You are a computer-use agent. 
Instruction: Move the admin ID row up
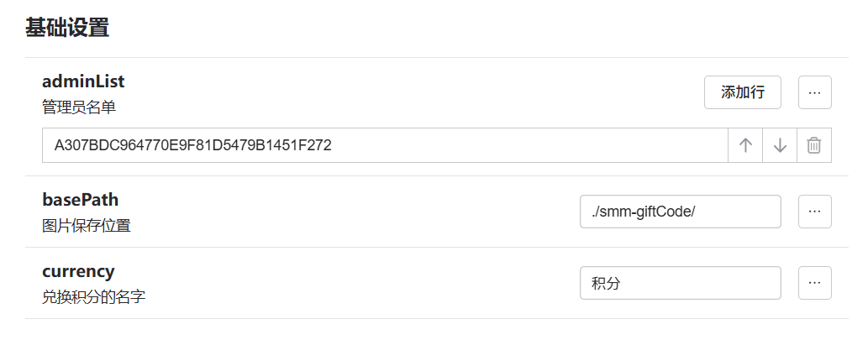click(745, 145)
